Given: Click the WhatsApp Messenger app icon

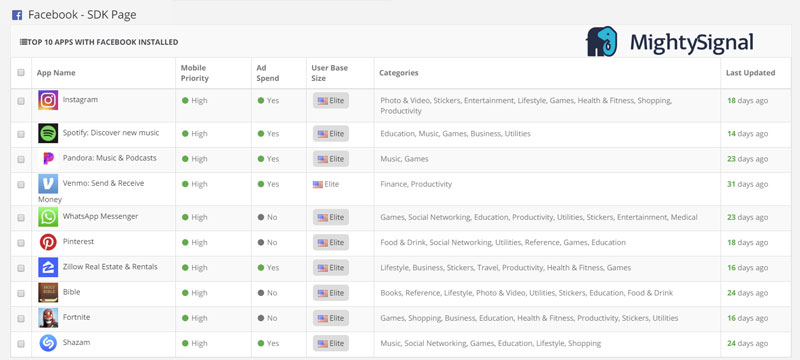Looking at the screenshot, I should click(x=48, y=217).
